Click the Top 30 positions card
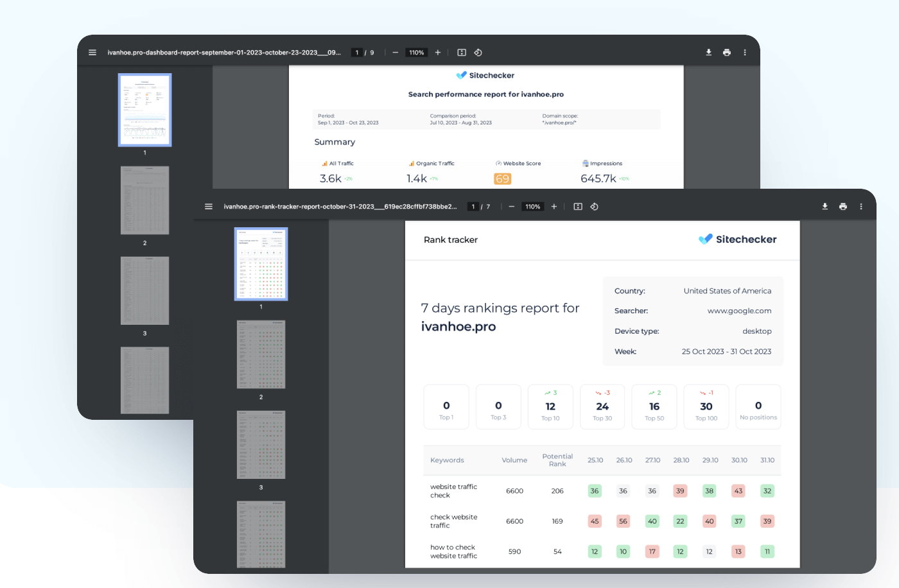899x588 pixels. coord(602,407)
